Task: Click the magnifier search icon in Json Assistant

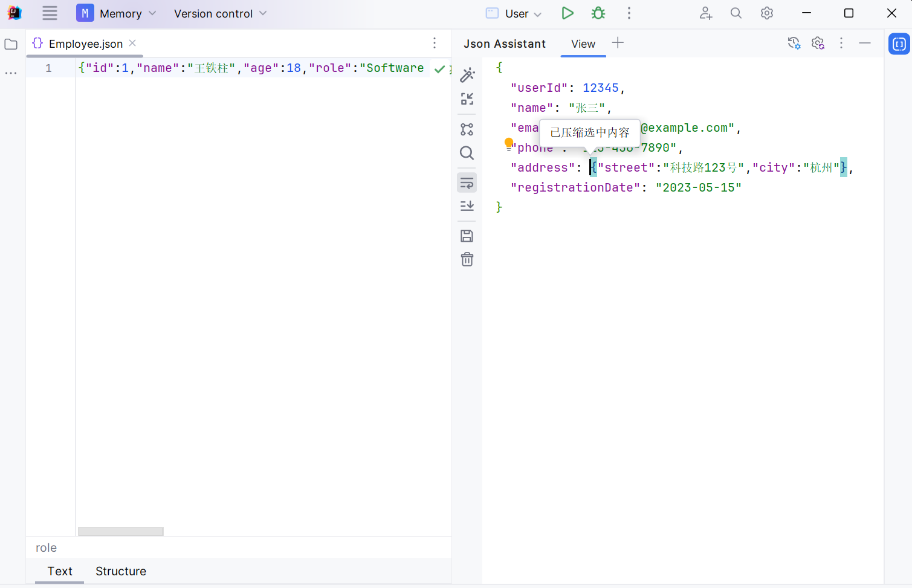Action: click(x=467, y=153)
